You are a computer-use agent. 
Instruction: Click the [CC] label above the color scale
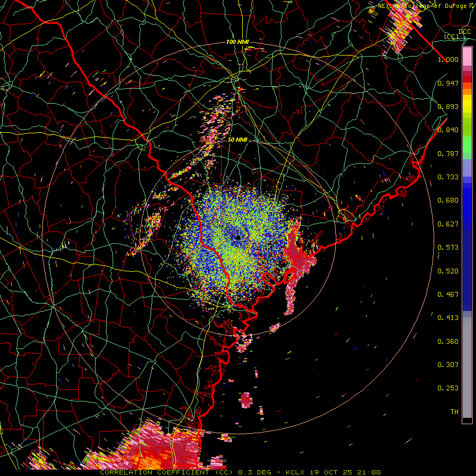[x=452, y=36]
